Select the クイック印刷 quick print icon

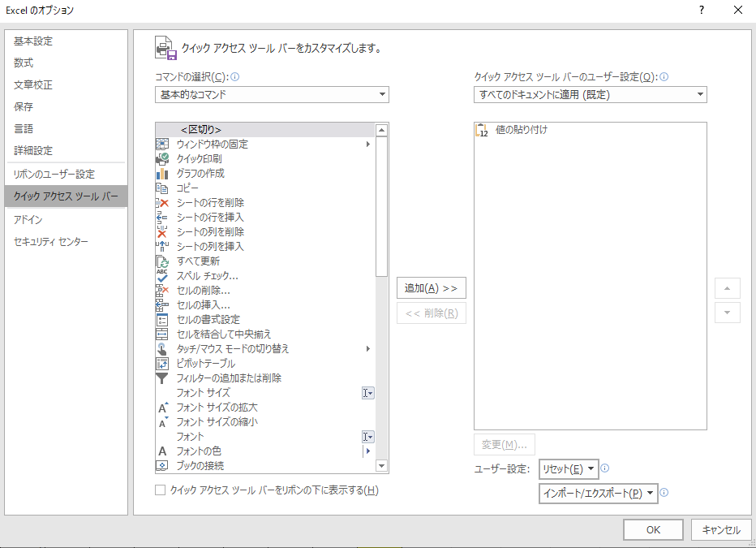pos(162,158)
